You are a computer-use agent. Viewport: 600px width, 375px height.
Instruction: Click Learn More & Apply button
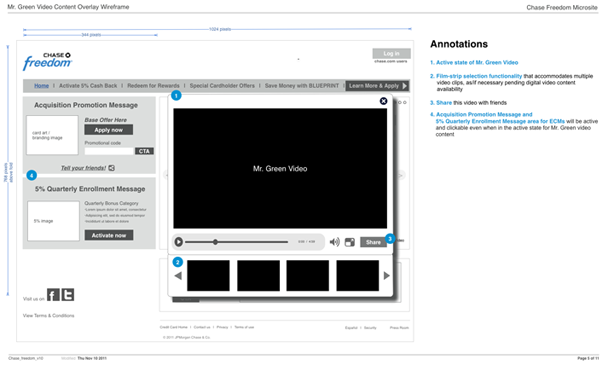click(x=377, y=86)
